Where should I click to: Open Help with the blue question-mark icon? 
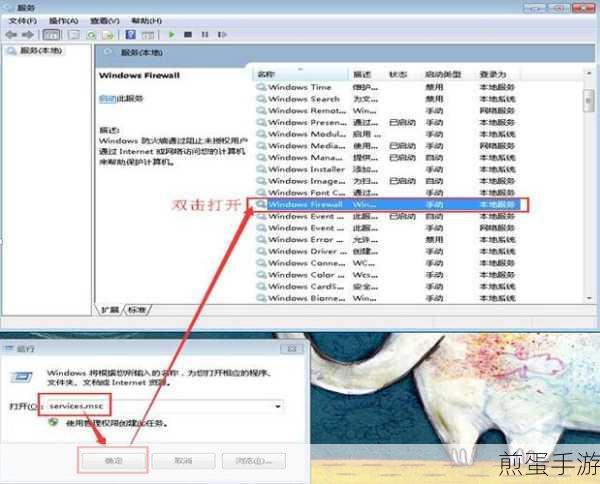coord(130,35)
